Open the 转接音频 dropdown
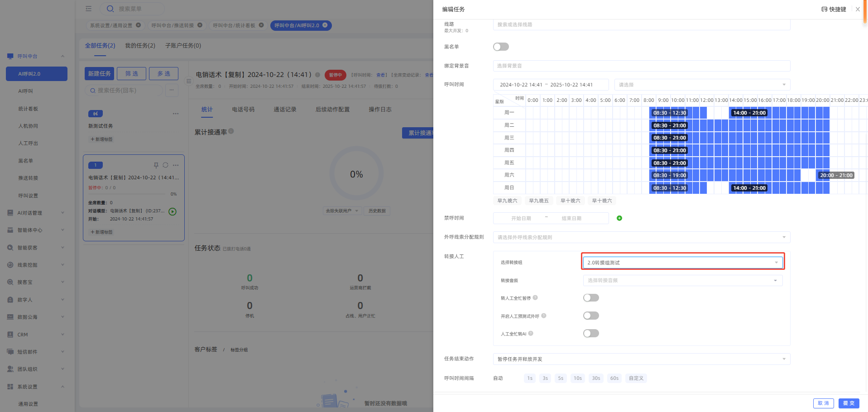The image size is (868, 412). (683, 280)
